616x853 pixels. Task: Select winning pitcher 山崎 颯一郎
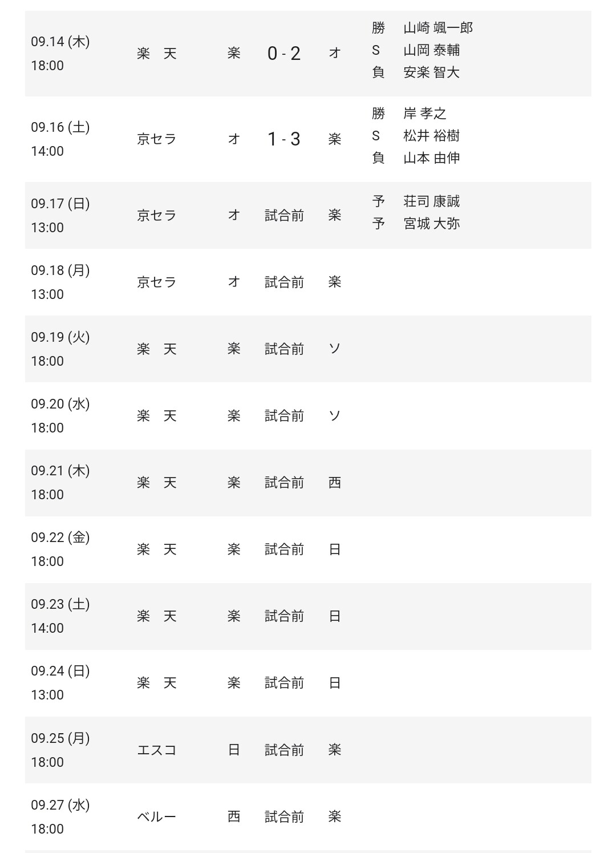pos(438,28)
